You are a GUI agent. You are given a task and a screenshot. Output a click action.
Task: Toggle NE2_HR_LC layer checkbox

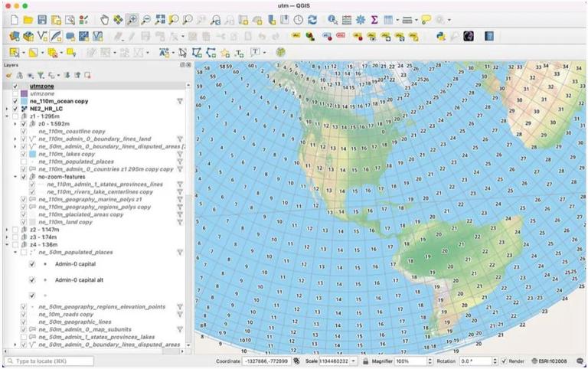point(15,109)
